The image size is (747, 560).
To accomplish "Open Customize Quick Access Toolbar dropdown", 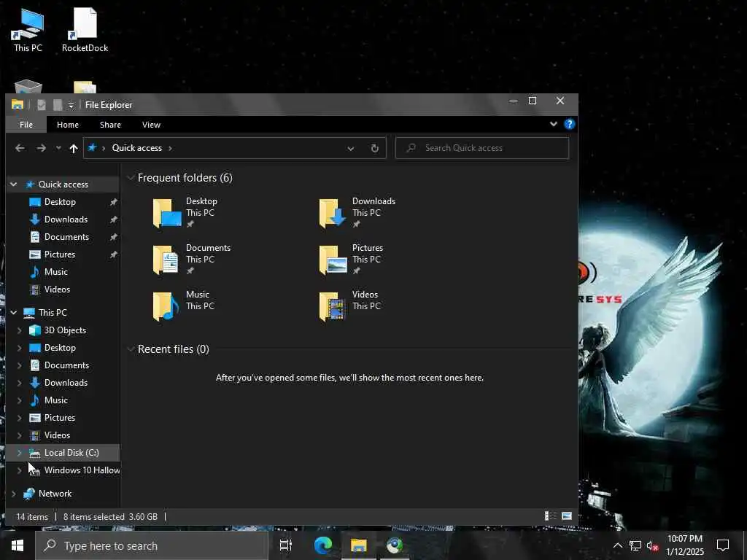I will tap(71, 105).
